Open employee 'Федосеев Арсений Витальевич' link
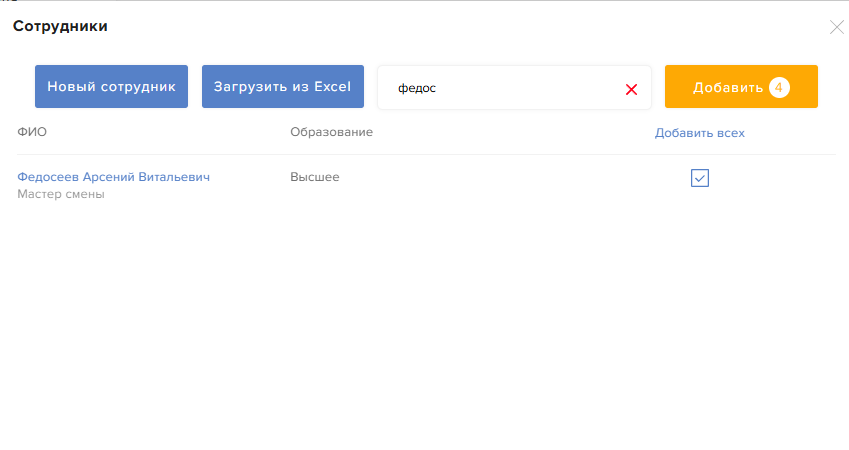Viewport: 849px width, 450px height. (114, 177)
